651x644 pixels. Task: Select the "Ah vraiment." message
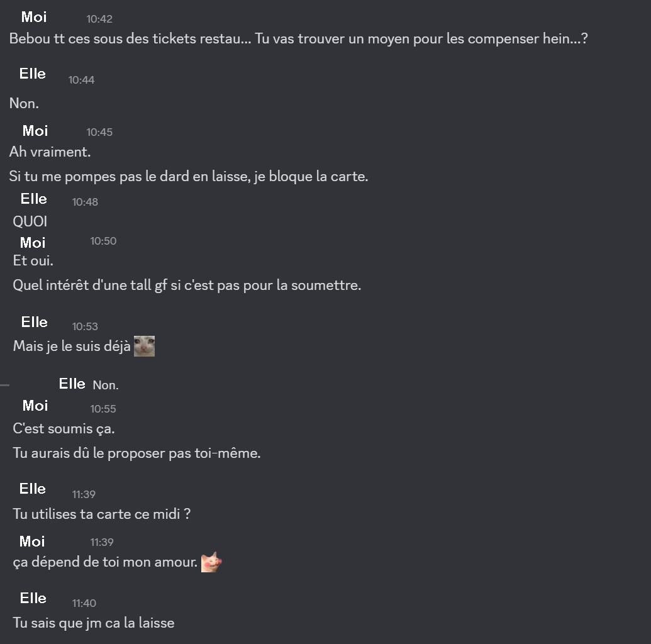pyautogui.click(x=50, y=152)
